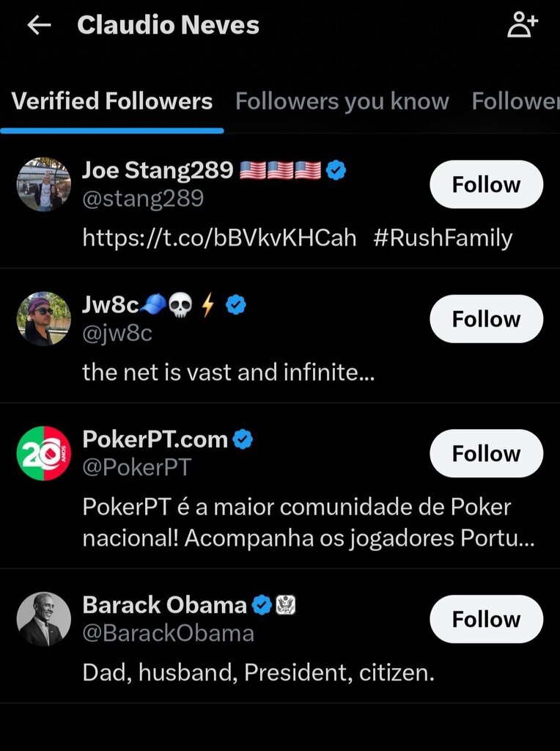Tap the government seal badge beside Obama
Screen dimensions: 560x751
point(285,605)
